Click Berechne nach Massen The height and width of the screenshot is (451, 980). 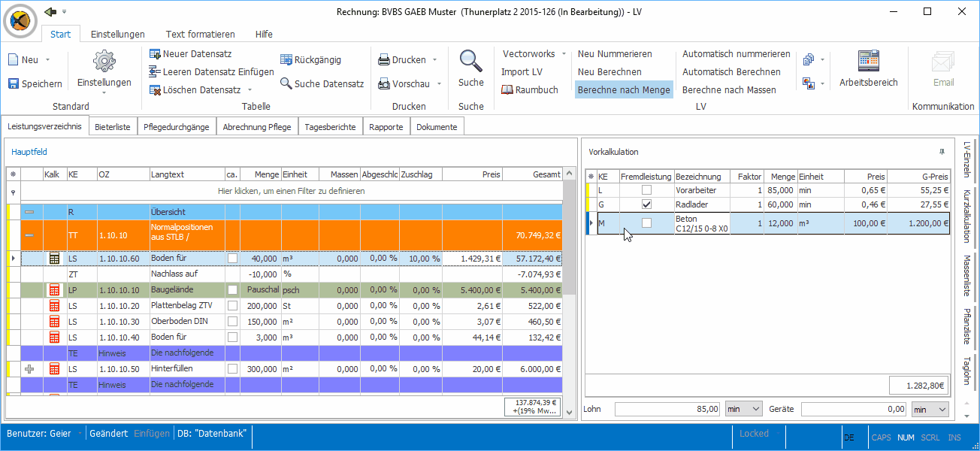[x=729, y=89]
